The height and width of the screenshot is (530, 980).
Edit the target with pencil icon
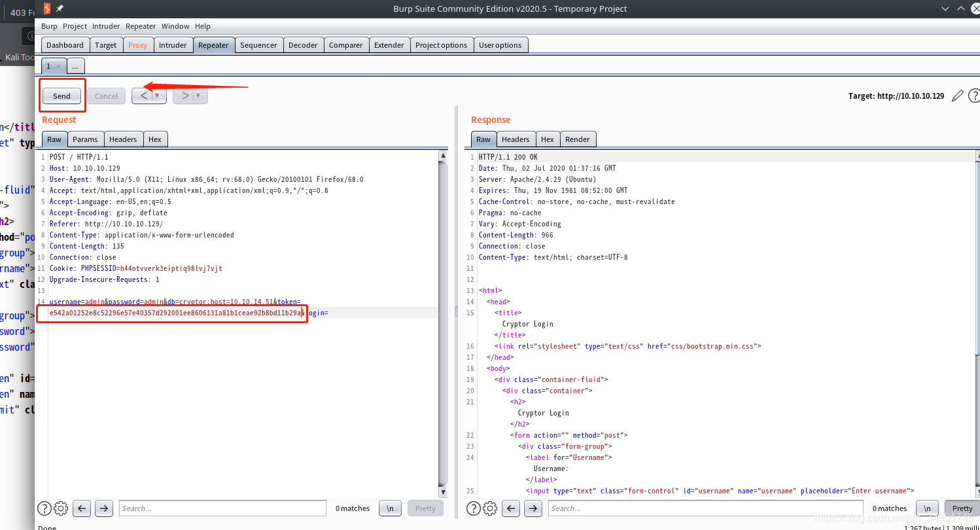click(x=958, y=96)
